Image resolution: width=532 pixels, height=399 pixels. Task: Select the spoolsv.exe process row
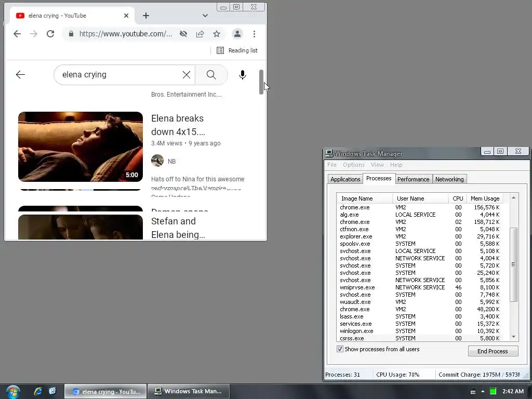pos(420,244)
